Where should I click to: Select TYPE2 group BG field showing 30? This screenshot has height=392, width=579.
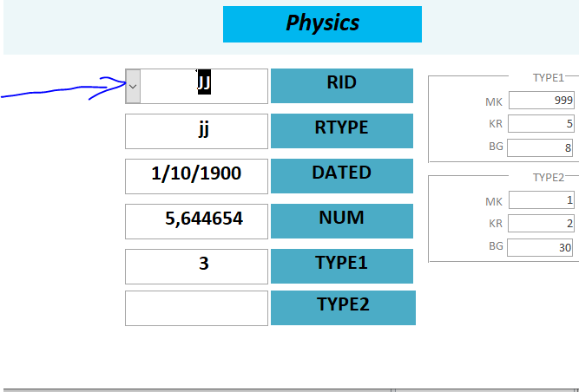coord(540,247)
